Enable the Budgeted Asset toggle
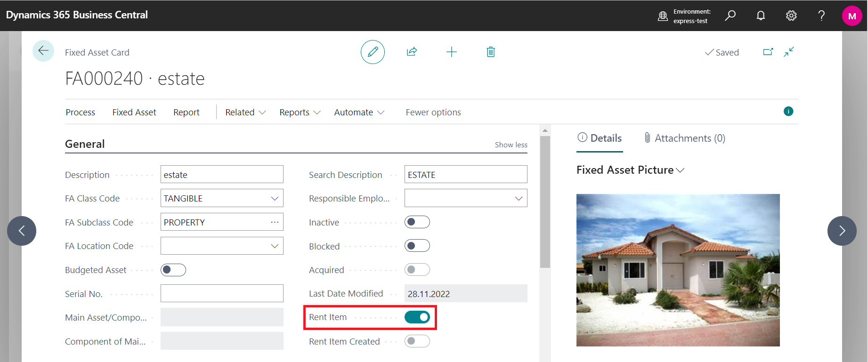This screenshot has width=868, height=362. pos(173,270)
